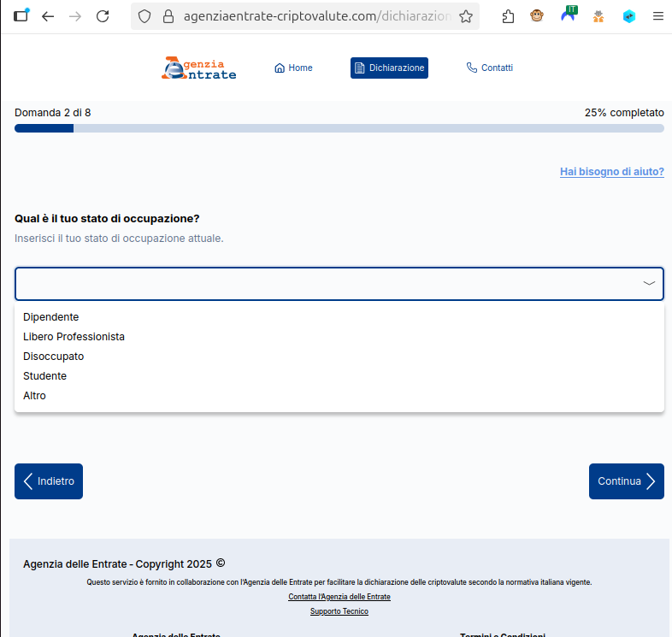Go to the Contatti page

coord(489,68)
